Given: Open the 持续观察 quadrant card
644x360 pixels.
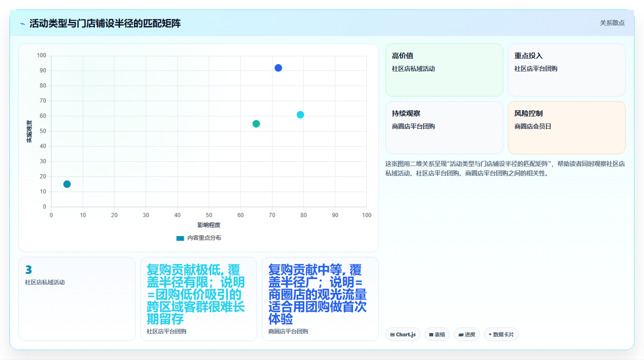Looking at the screenshot, I should (x=444, y=128).
